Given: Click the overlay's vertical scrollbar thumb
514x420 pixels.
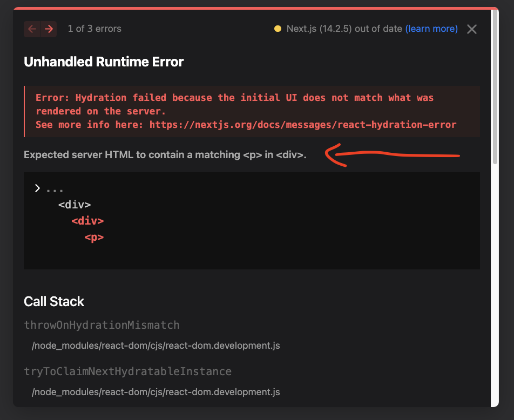Looking at the screenshot, I should (495, 87).
